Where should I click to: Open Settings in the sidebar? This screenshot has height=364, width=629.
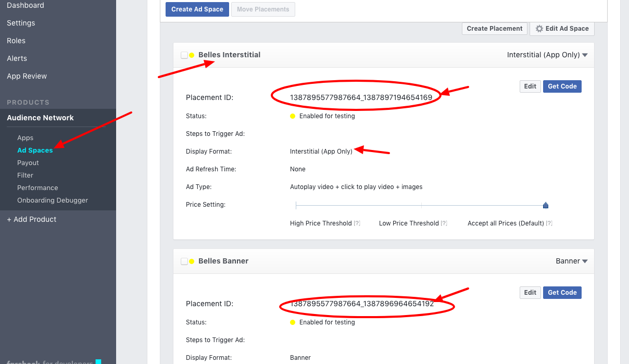tap(21, 23)
